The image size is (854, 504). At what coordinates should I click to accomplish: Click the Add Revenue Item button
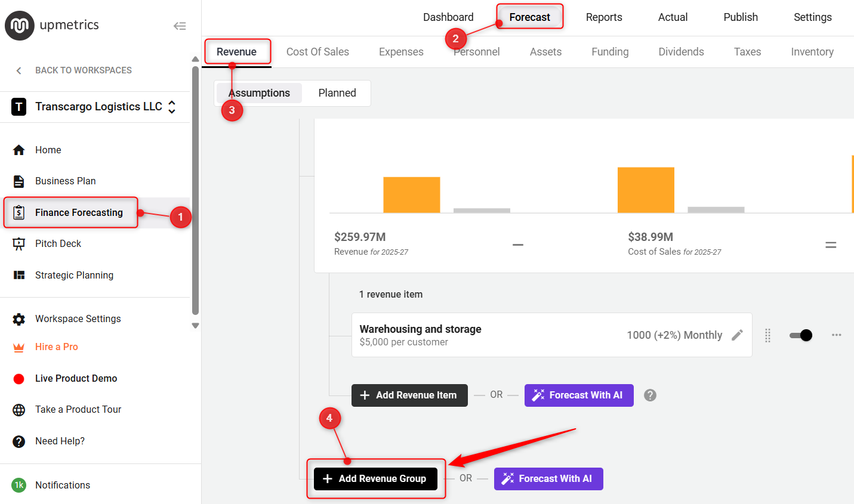(409, 395)
